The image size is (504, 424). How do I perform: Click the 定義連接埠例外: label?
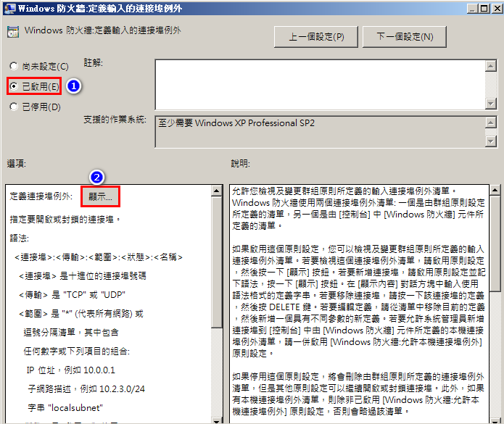click(41, 196)
